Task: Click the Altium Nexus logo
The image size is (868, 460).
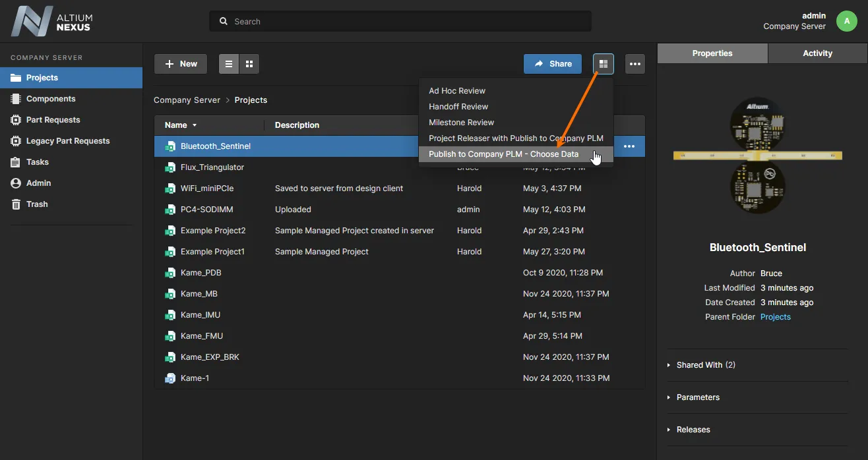Action: tap(51, 21)
